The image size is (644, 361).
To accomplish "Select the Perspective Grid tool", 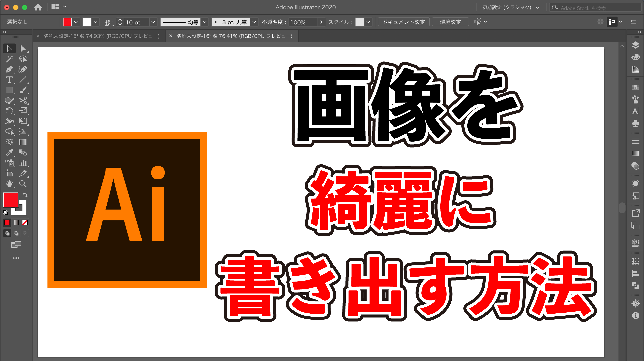I will click(x=23, y=132).
